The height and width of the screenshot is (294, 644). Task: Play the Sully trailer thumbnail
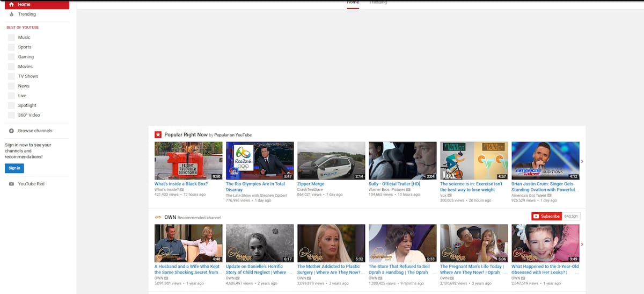(x=402, y=161)
